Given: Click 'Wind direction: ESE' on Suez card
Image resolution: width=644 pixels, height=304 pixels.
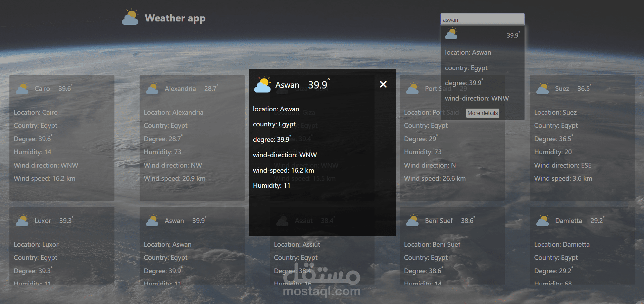Looking at the screenshot, I should point(563,165).
